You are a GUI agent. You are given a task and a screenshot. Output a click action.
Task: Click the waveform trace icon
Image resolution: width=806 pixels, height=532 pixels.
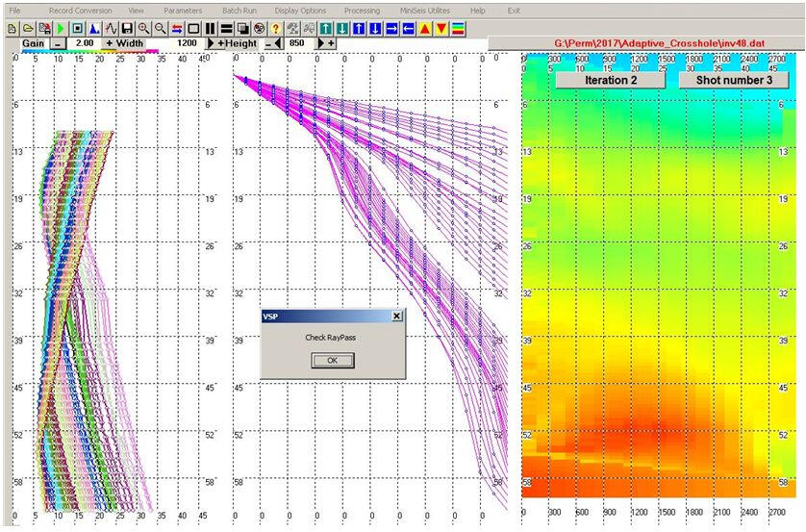(111, 29)
